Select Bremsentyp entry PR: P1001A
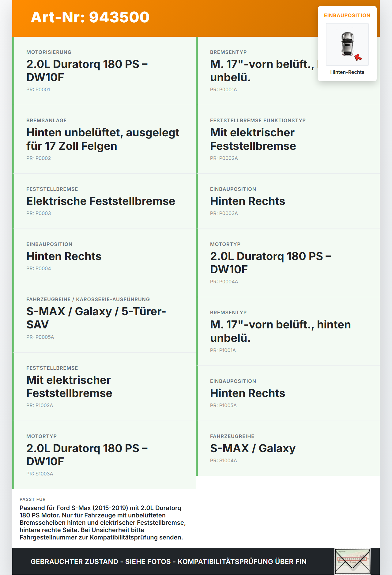The image size is (392, 575). tap(288, 331)
